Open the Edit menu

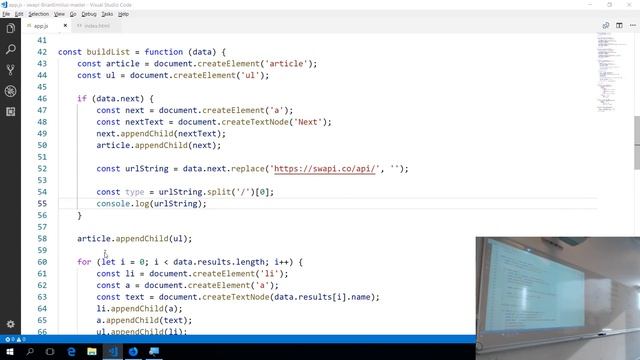19,14
